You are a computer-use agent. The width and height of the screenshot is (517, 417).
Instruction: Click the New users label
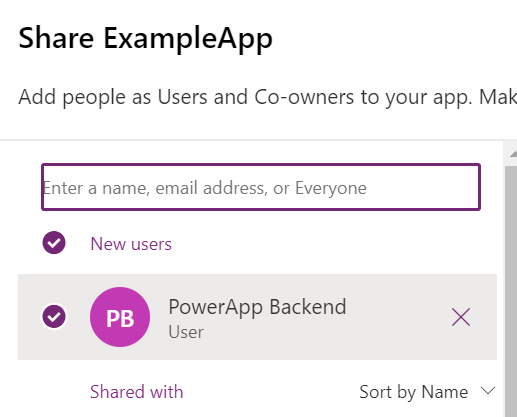tap(131, 244)
